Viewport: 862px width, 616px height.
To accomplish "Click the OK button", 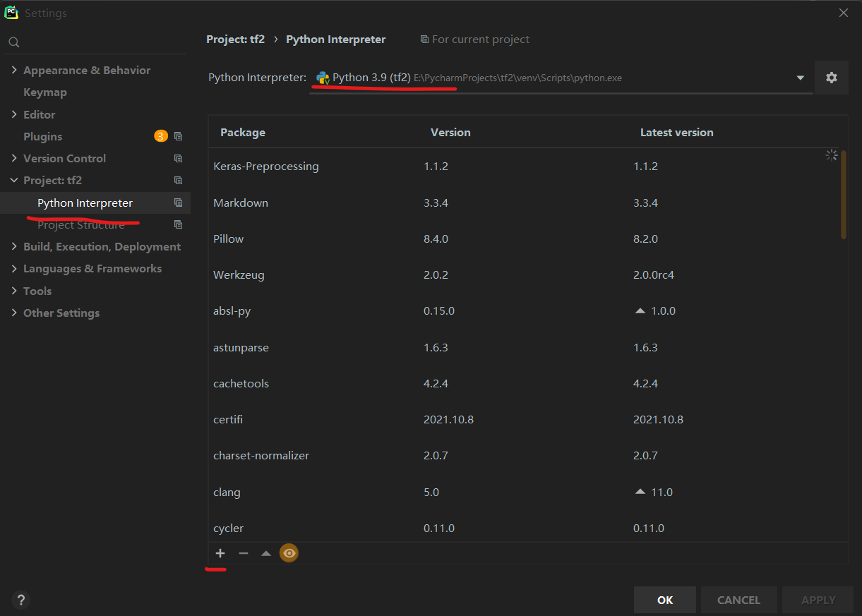I will click(x=665, y=600).
